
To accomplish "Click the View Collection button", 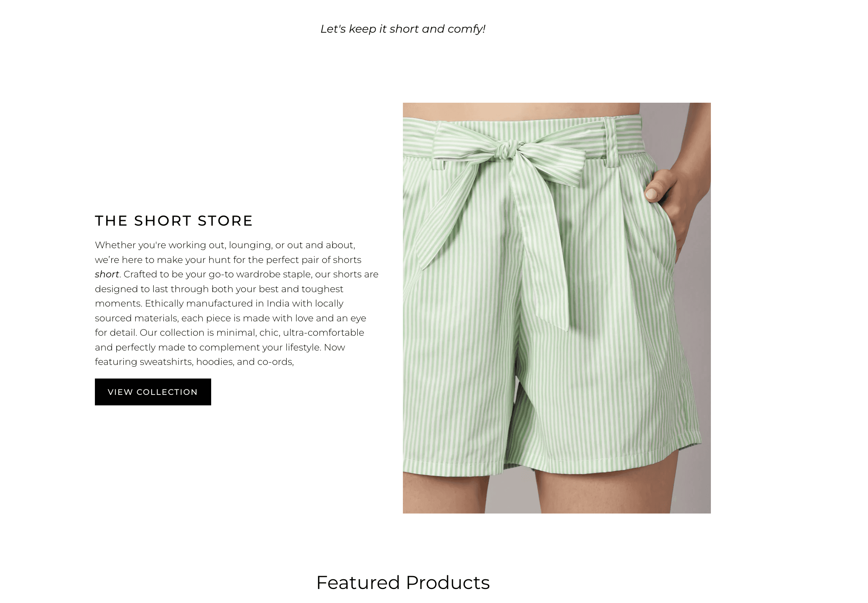I will 153,392.
